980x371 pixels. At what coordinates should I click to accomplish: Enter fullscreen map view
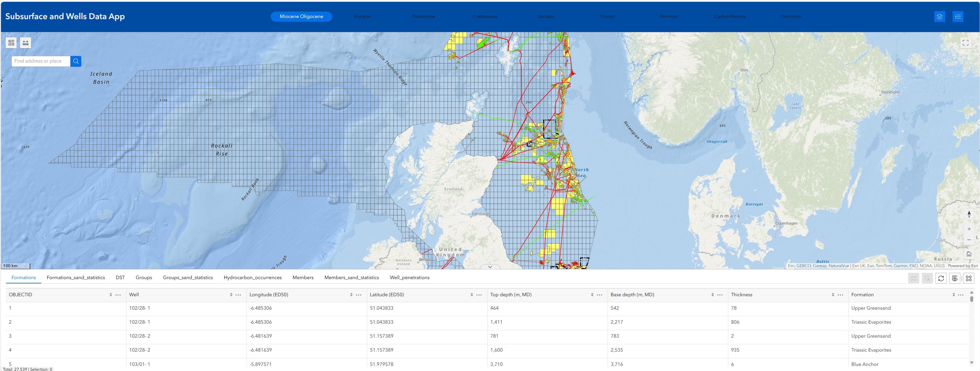pos(965,43)
